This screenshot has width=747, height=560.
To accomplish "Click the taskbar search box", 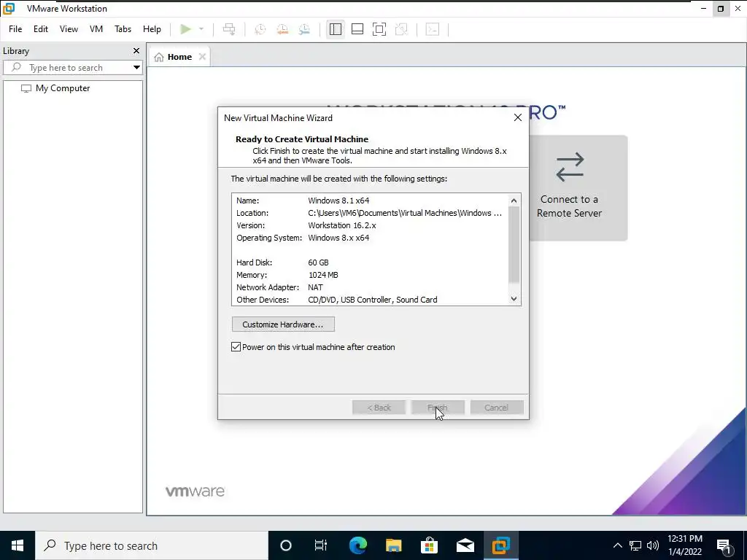I will [x=152, y=545].
